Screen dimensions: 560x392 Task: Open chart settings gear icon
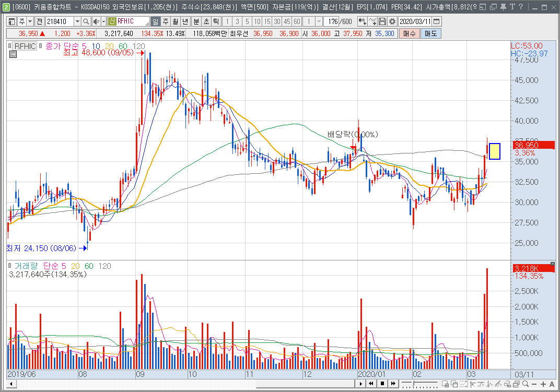(x=392, y=22)
